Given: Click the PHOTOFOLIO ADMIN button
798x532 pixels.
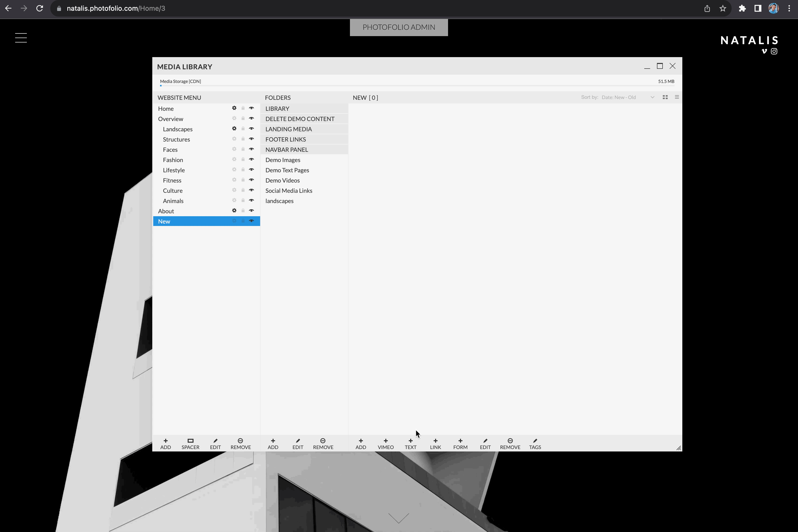Looking at the screenshot, I should point(399,27).
